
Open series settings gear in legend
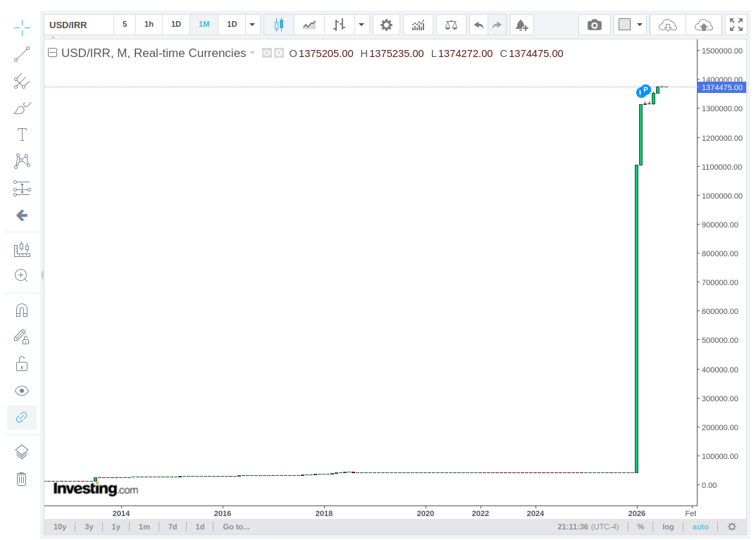tap(279, 53)
